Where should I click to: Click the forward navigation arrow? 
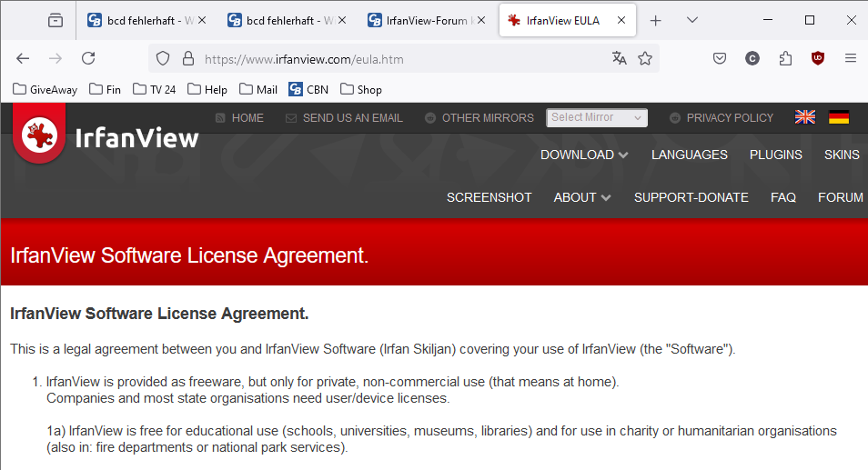56,58
